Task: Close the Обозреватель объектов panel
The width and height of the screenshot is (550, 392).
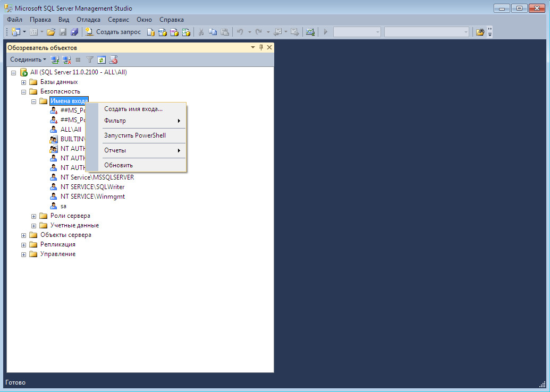Action: pyautogui.click(x=269, y=47)
